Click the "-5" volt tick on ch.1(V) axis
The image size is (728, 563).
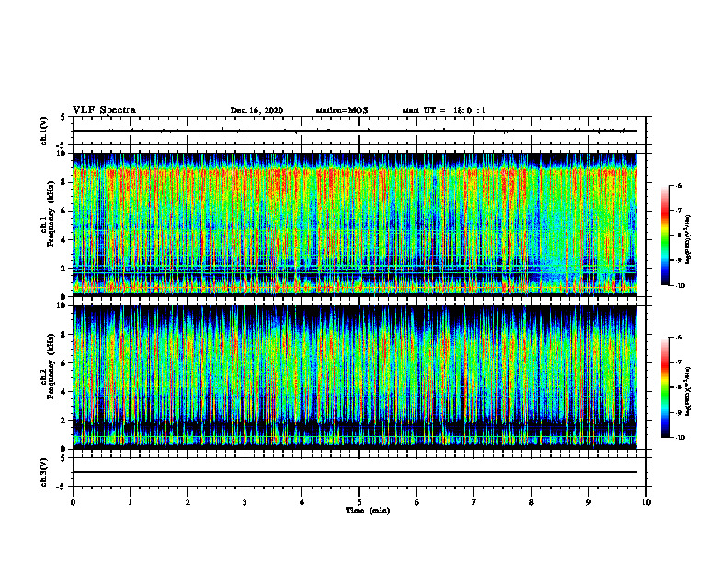pyautogui.click(x=62, y=145)
